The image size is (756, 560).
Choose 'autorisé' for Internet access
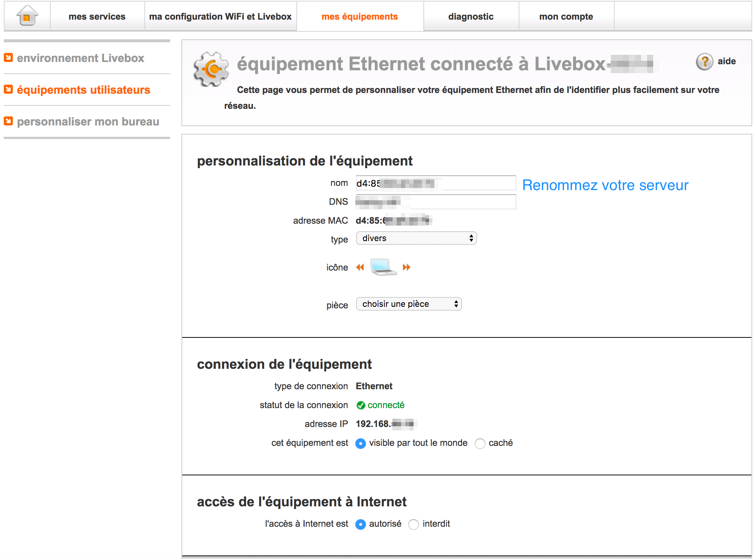click(x=361, y=524)
